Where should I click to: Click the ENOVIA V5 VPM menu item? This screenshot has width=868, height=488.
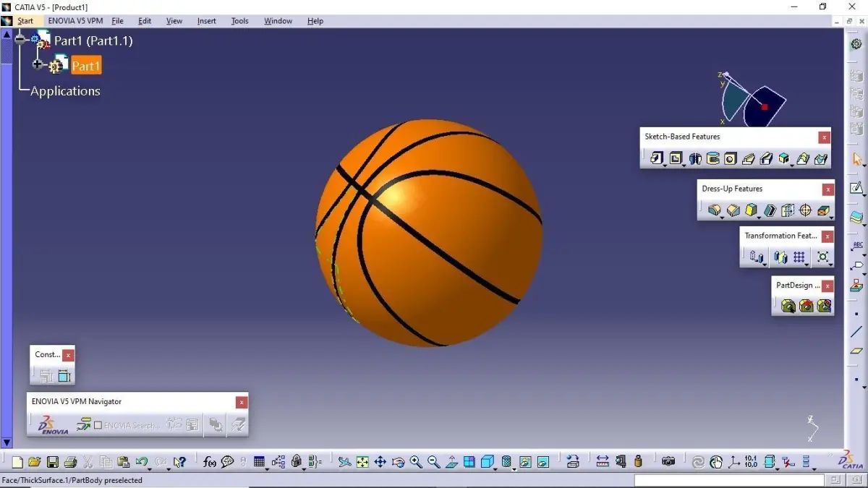(x=76, y=21)
